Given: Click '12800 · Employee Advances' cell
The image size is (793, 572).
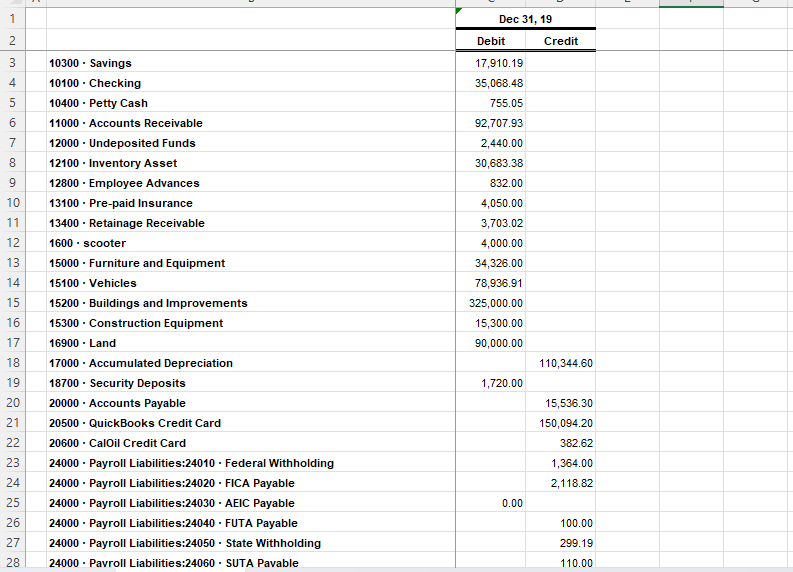Looking at the screenshot, I should pos(251,183).
